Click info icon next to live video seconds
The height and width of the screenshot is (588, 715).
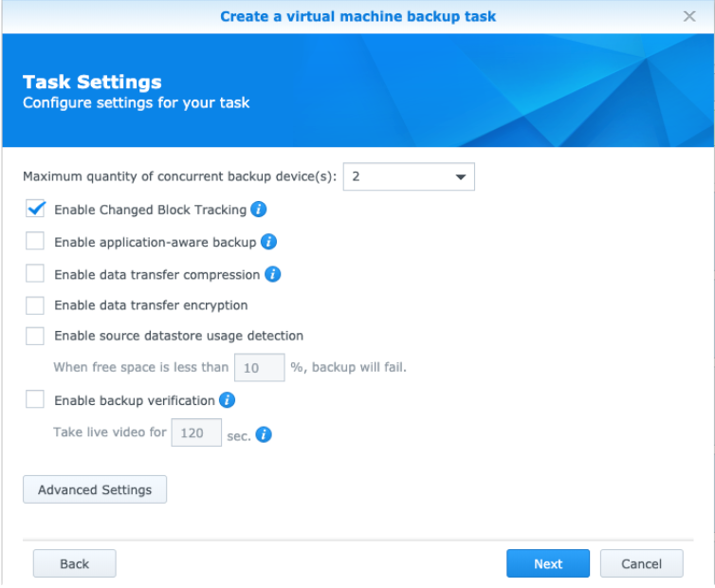pos(264,434)
